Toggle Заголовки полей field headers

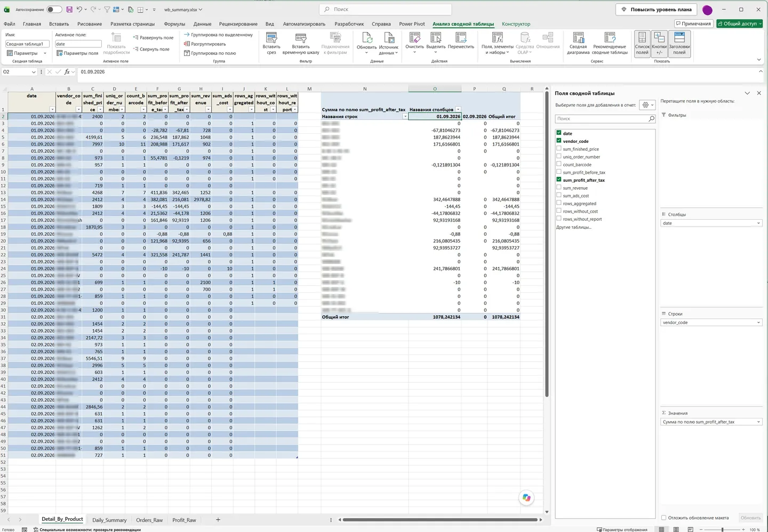679,43
